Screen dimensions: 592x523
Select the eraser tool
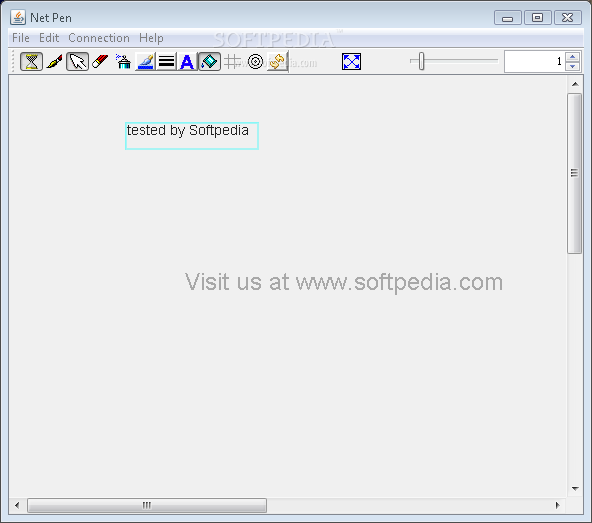click(100, 62)
